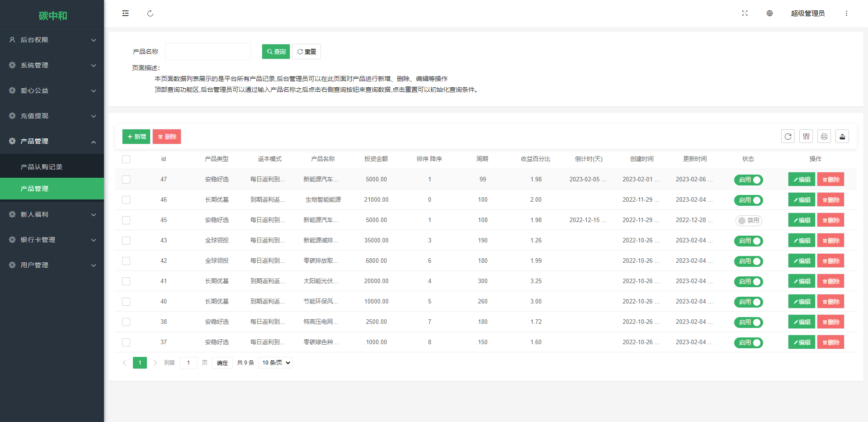The image size is (868, 422).
Task: Export table data using export icon
Action: click(842, 137)
